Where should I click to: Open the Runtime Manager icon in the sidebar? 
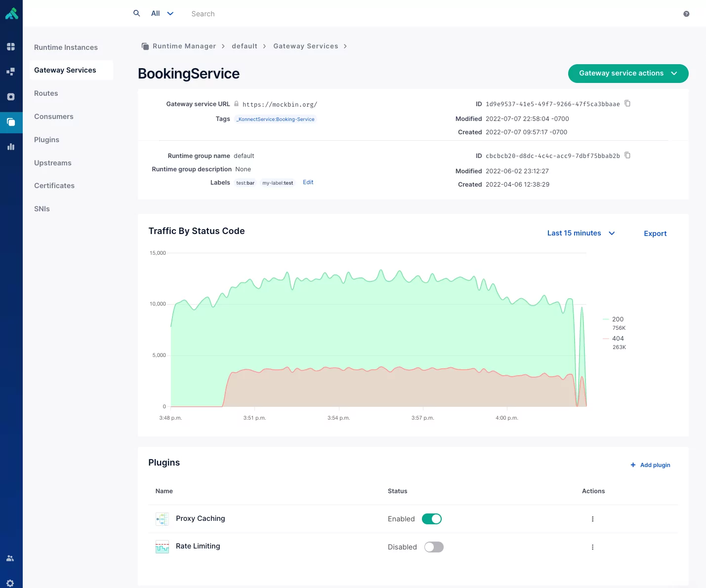coord(11,122)
